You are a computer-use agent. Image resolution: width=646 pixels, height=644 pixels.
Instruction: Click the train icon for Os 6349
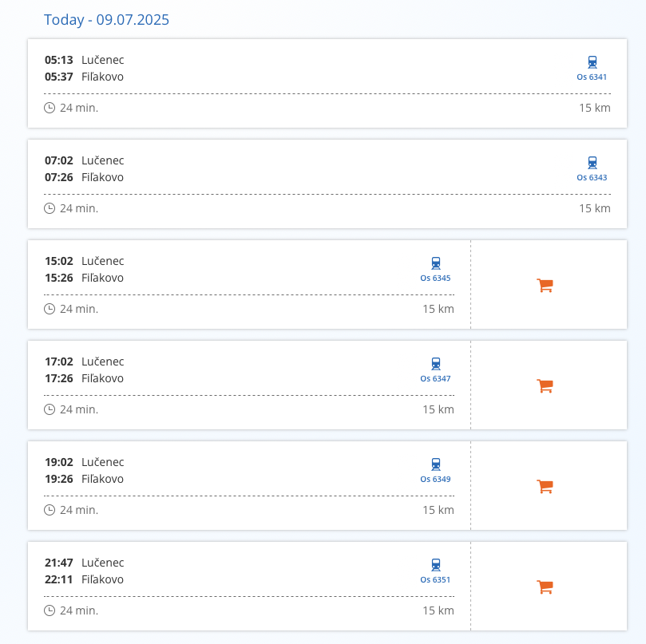435,464
